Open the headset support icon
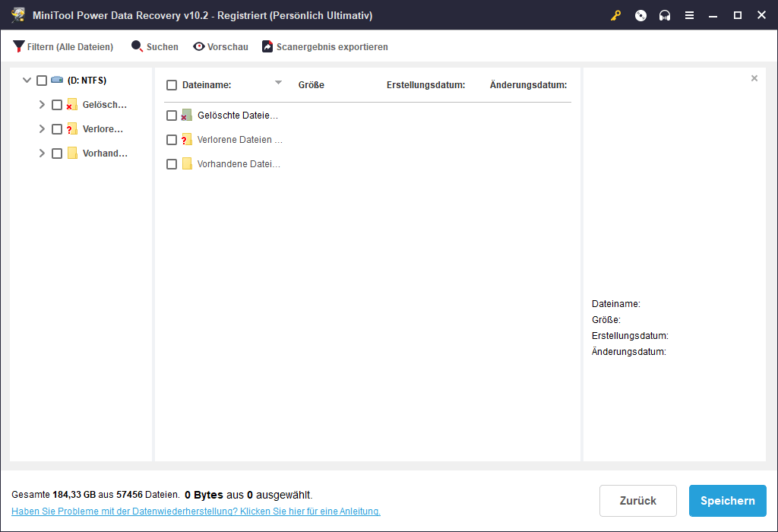Image resolution: width=778 pixels, height=532 pixels. [665, 15]
